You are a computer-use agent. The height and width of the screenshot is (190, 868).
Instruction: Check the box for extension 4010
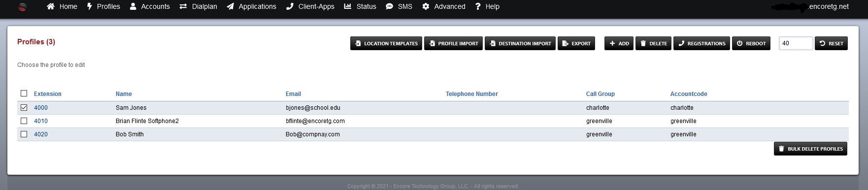24,121
